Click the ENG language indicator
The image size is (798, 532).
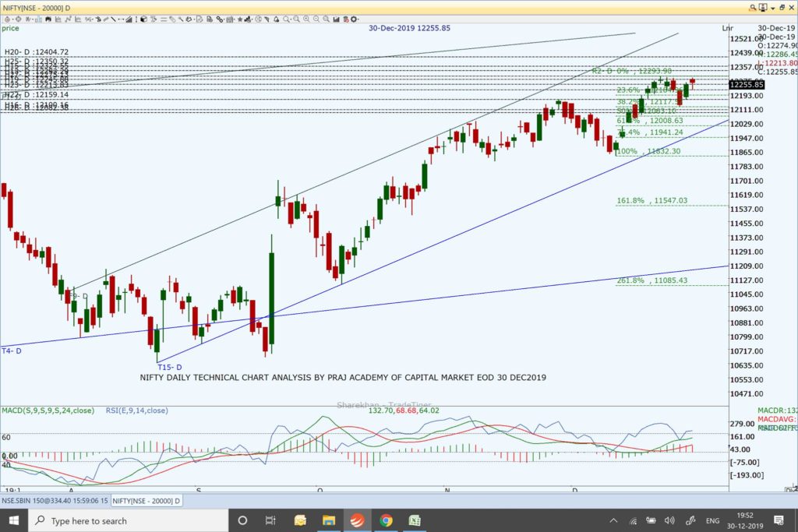(712, 520)
